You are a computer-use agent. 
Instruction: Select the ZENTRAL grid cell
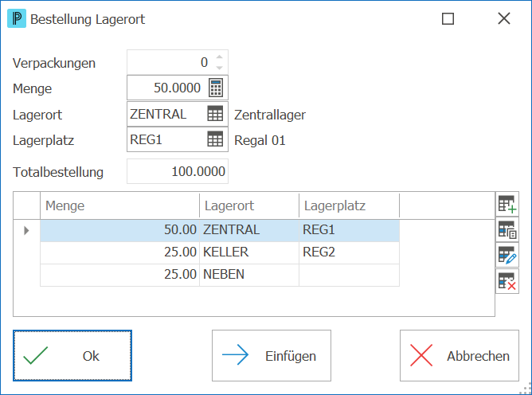[249, 230]
